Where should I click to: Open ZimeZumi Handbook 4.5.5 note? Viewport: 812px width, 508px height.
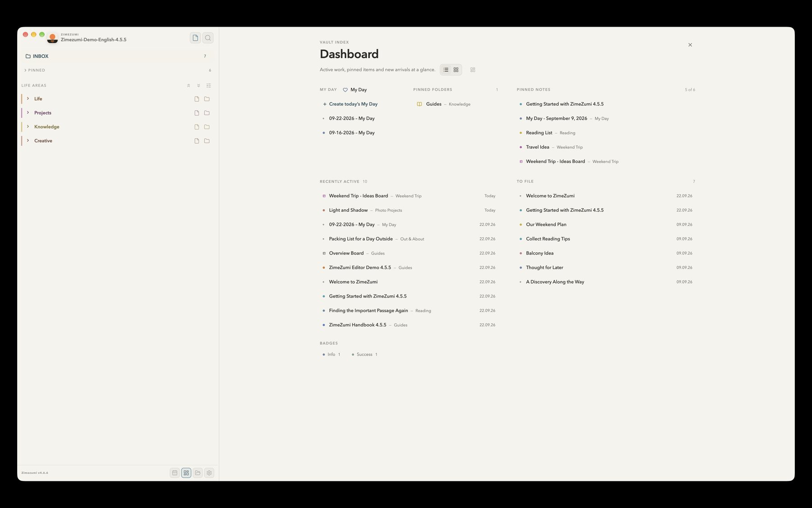click(357, 325)
